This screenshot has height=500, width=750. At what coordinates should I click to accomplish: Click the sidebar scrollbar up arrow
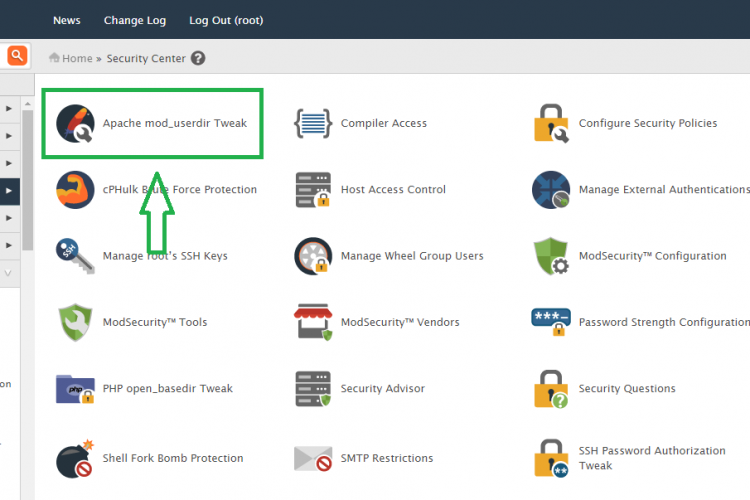[x=28, y=104]
